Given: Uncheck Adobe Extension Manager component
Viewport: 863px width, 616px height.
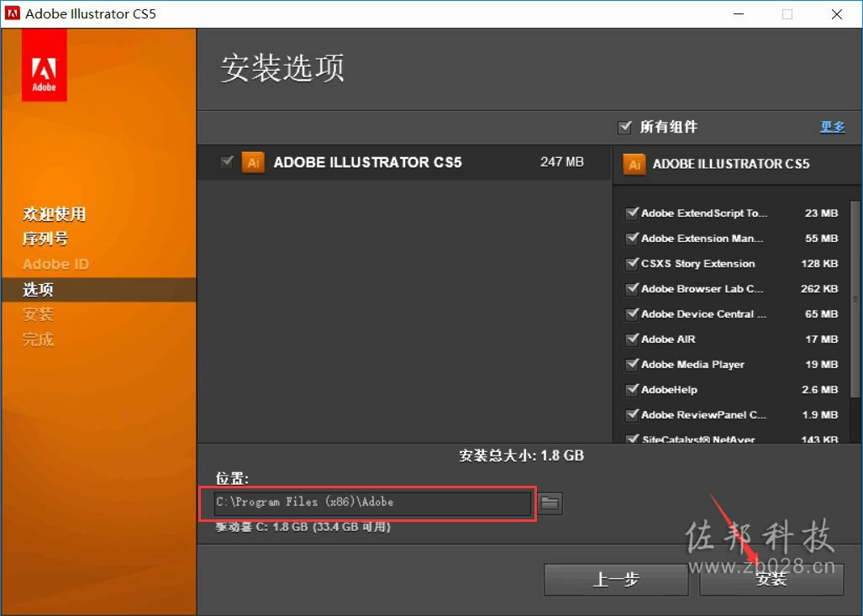Looking at the screenshot, I should [x=632, y=238].
